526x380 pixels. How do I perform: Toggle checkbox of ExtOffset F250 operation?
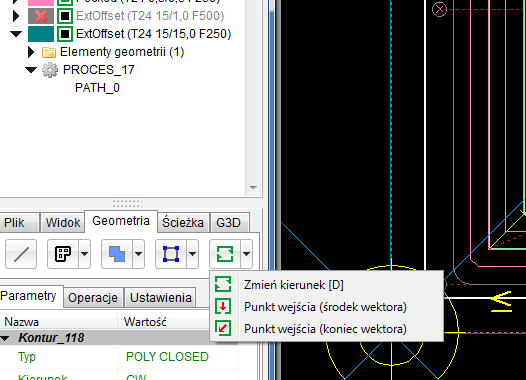(x=65, y=34)
